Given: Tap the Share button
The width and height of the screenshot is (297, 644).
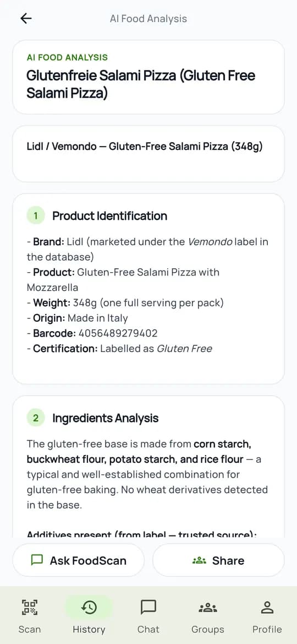Looking at the screenshot, I should [x=218, y=560].
